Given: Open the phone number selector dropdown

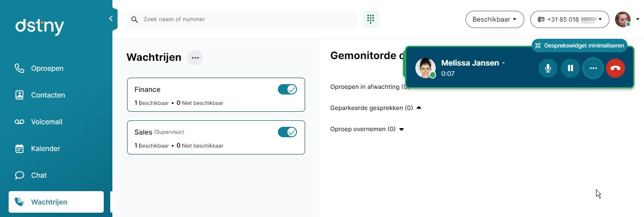Looking at the screenshot, I should click(570, 19).
